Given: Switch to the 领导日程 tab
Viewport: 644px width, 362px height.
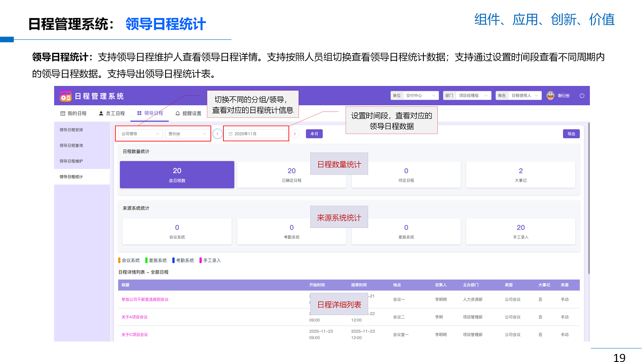Looking at the screenshot, I should [x=150, y=113].
